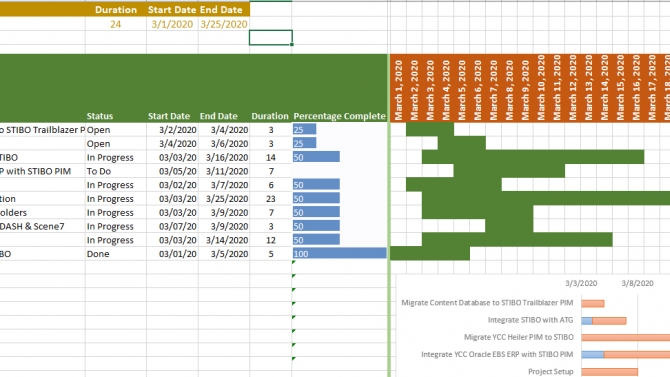670x377 pixels.
Task: Select the chart axis label 3/8/2020
Action: (637, 283)
